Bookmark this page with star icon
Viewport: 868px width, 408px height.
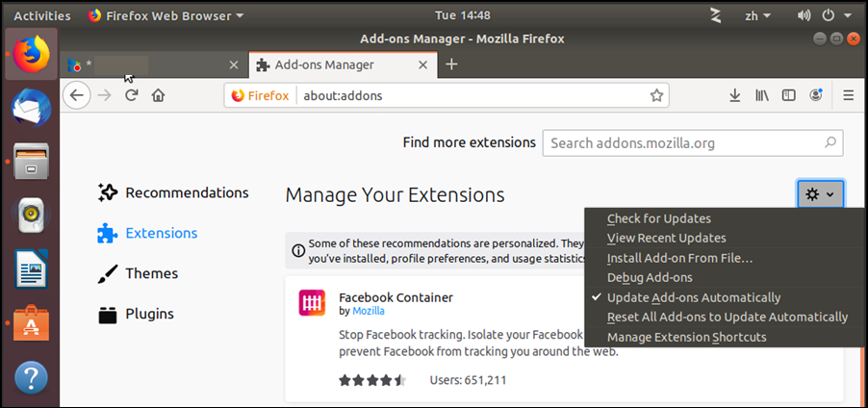pyautogui.click(x=656, y=95)
